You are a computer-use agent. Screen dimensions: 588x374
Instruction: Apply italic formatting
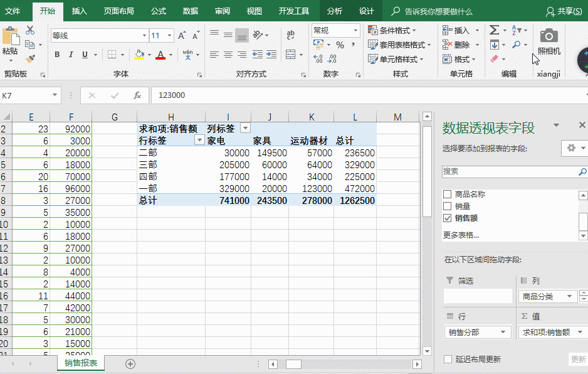(x=71, y=55)
